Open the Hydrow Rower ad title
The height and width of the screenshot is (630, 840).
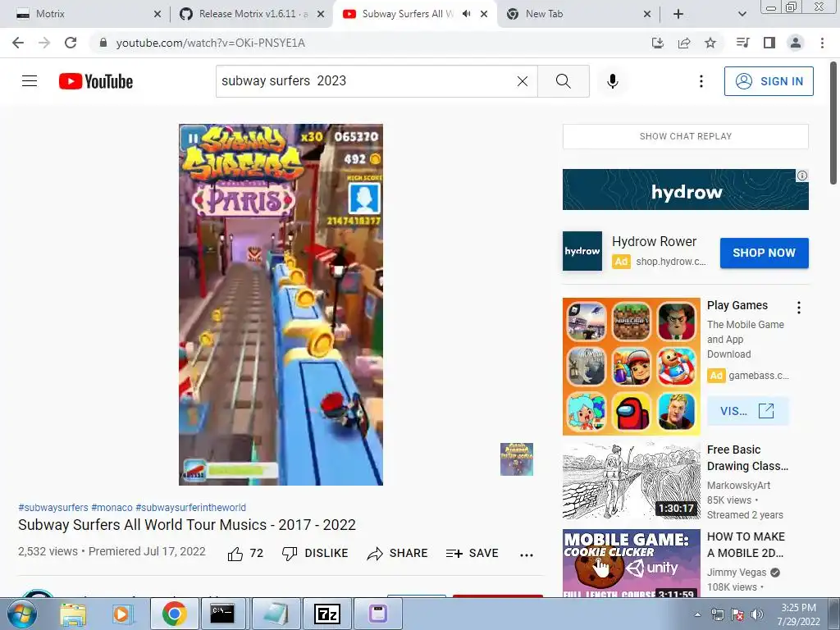pyautogui.click(x=654, y=242)
